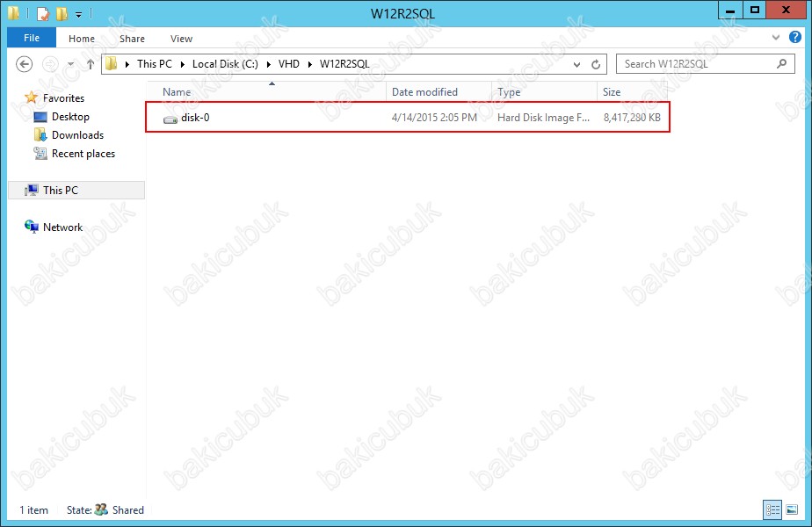The height and width of the screenshot is (527, 812).
Task: Maximize the W12R2SQL window
Action: 755,10
